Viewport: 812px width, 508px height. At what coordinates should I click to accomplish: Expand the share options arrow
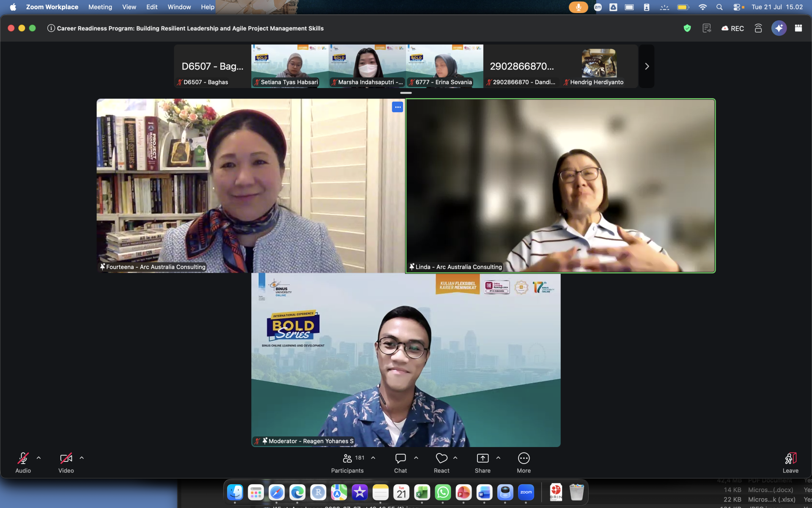(498, 458)
